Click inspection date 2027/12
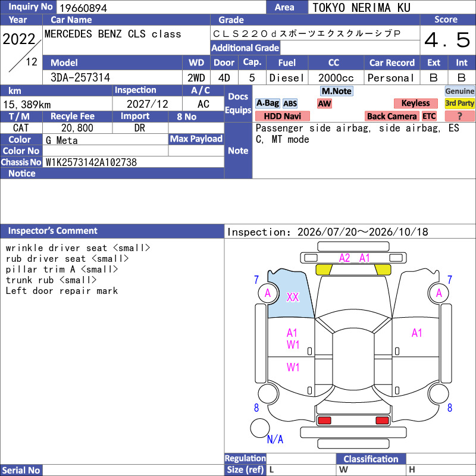This screenshot has width=476, height=476. (147, 104)
